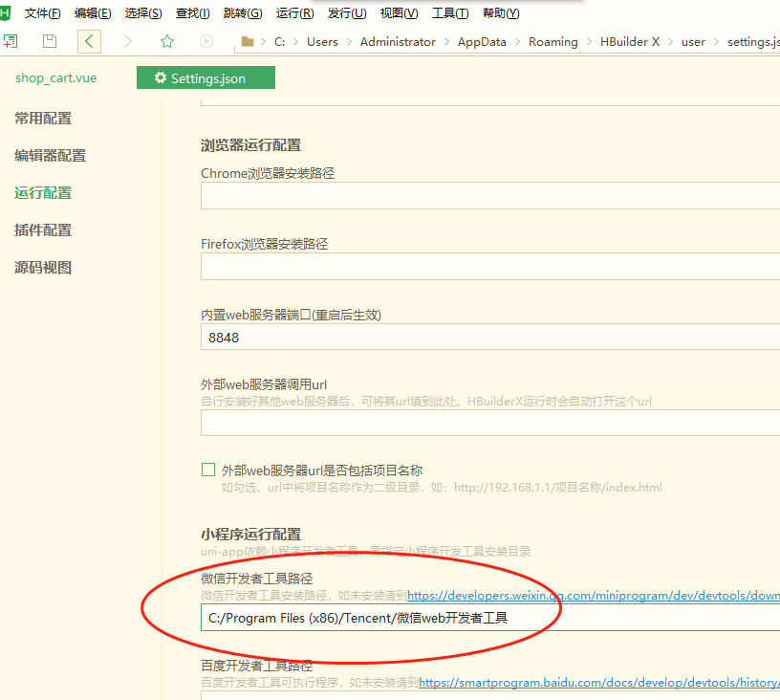This screenshot has width=780, height=700.
Task: Switch to the shop_cart.vue tab
Action: (x=55, y=78)
